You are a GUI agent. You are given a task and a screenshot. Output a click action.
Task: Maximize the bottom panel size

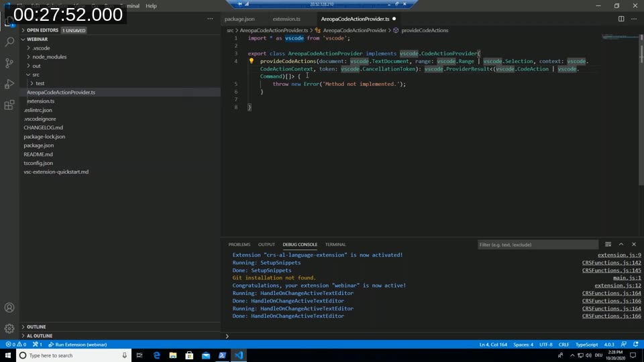click(x=621, y=244)
